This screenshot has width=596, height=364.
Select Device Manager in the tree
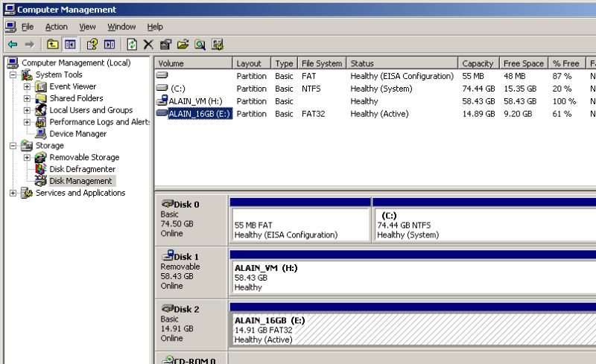[x=78, y=134]
